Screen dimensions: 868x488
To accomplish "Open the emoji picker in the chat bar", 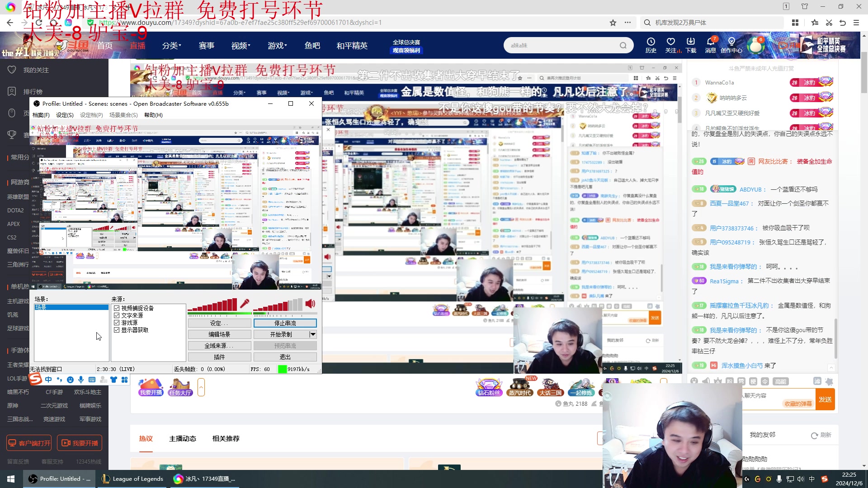I will [694, 381].
